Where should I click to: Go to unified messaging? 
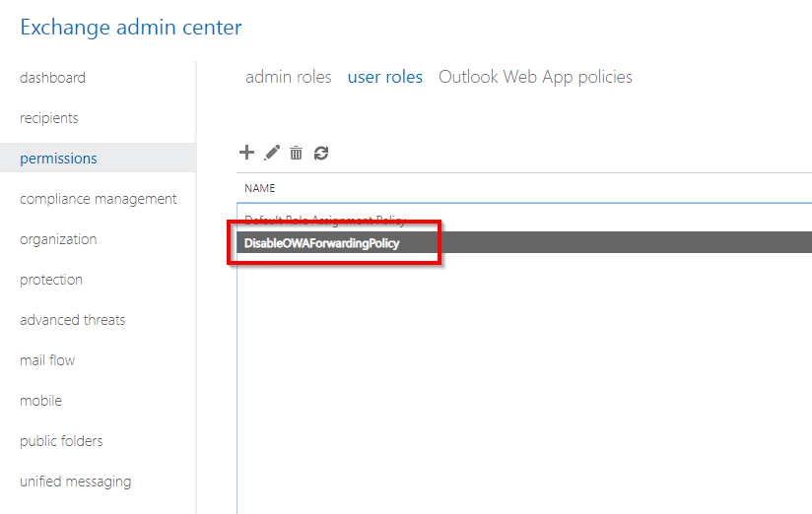[75, 482]
